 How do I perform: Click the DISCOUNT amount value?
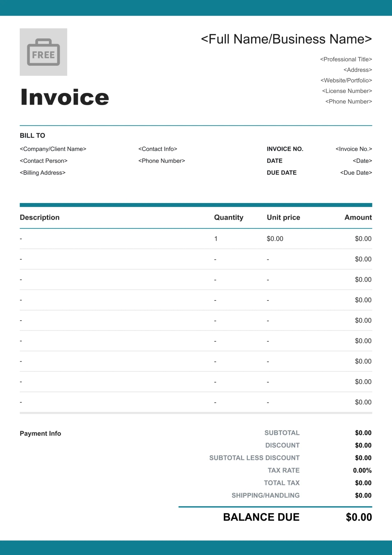click(363, 446)
